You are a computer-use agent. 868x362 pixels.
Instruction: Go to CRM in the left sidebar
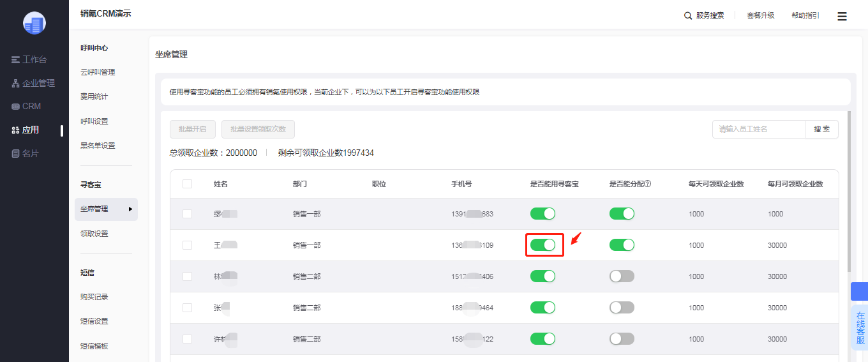(x=26, y=106)
